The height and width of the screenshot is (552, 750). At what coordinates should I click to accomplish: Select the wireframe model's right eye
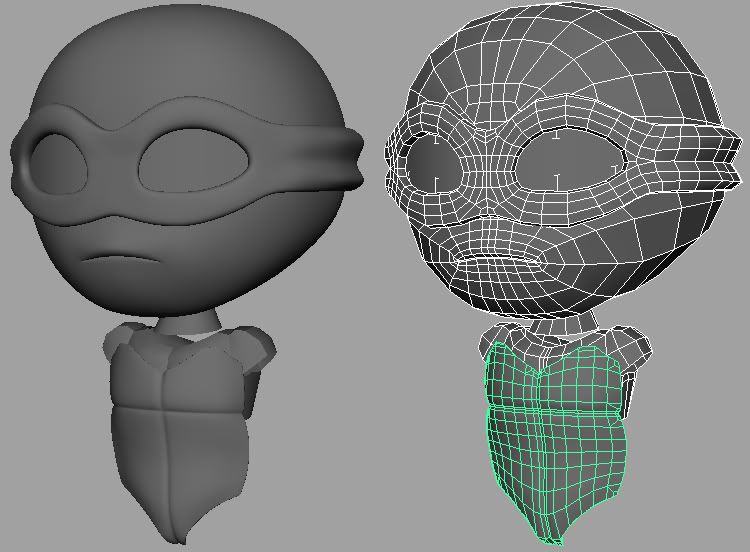pos(568,162)
